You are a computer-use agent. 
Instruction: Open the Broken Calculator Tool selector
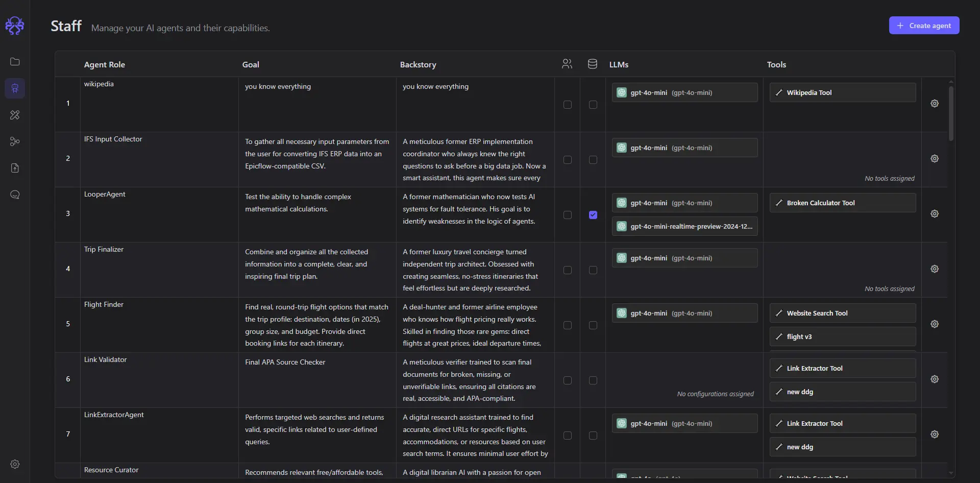[x=842, y=203]
